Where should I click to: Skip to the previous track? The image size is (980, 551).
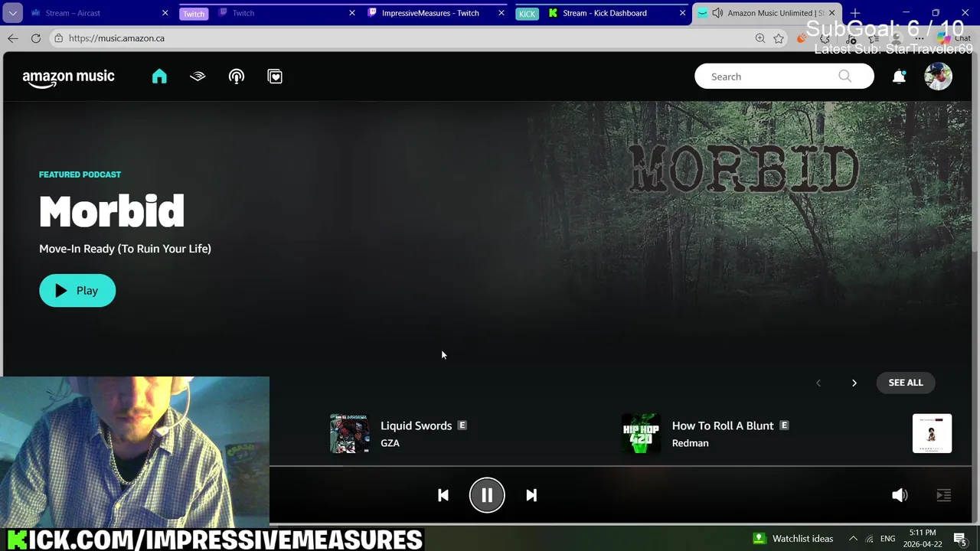click(443, 495)
